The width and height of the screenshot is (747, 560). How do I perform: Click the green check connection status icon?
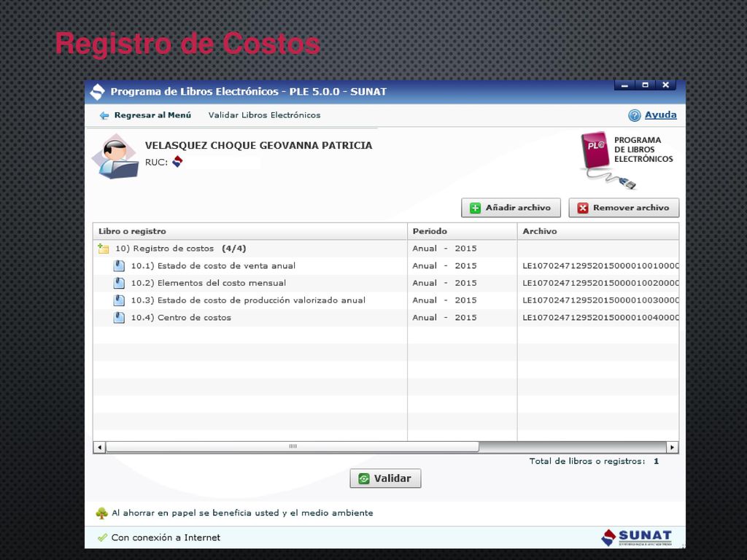coord(102,537)
